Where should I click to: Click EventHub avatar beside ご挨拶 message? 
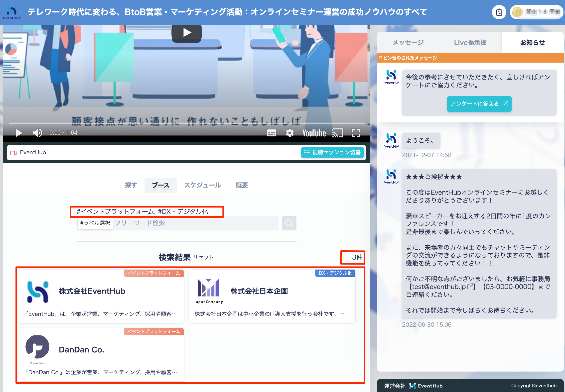391,176
